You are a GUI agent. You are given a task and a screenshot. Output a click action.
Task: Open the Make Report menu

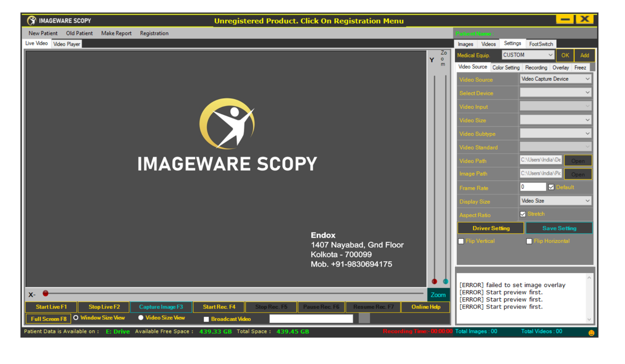(x=116, y=33)
